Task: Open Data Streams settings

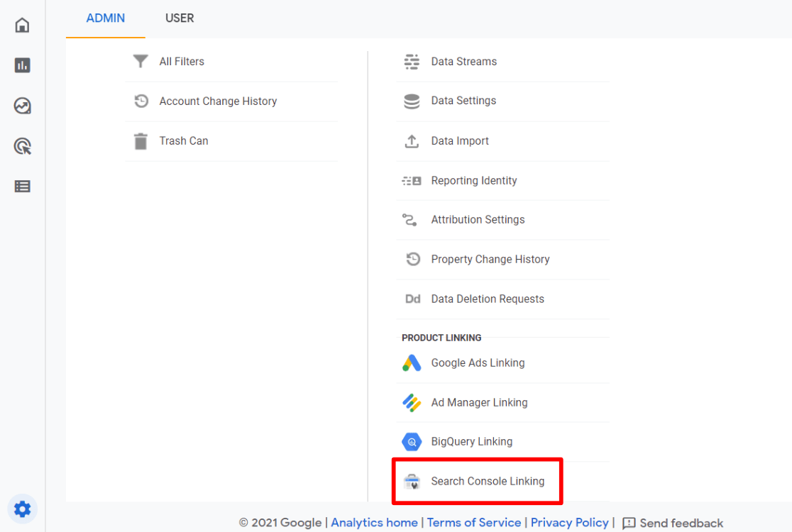Action: tap(463, 61)
